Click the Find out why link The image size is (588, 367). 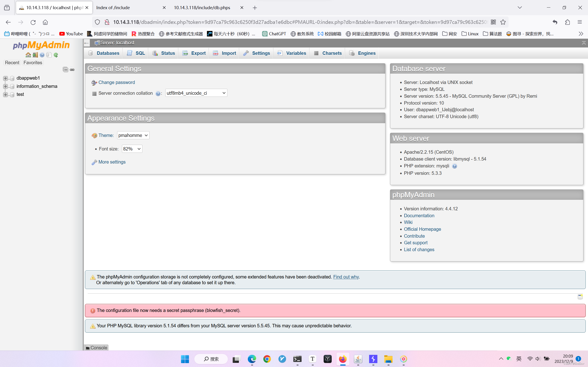346,277
